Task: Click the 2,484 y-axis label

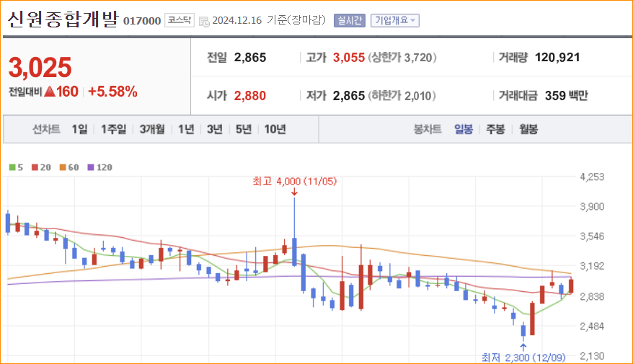Action: (592, 326)
